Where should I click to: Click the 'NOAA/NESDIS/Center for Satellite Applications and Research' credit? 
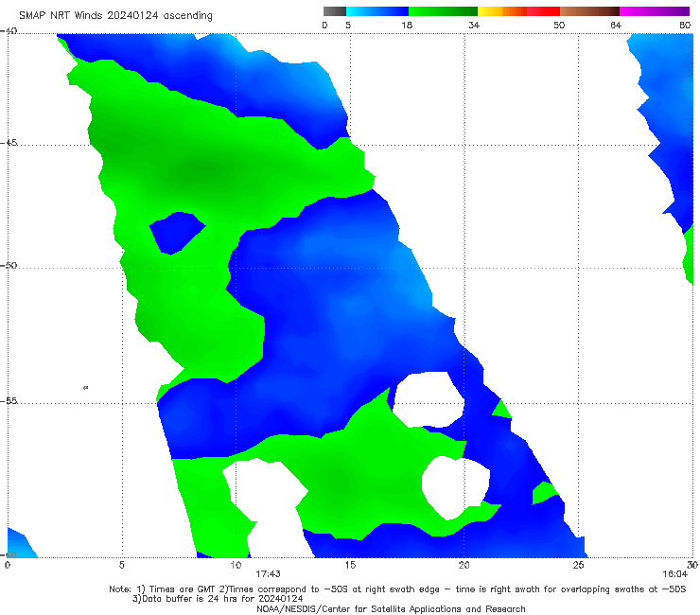[391, 608]
